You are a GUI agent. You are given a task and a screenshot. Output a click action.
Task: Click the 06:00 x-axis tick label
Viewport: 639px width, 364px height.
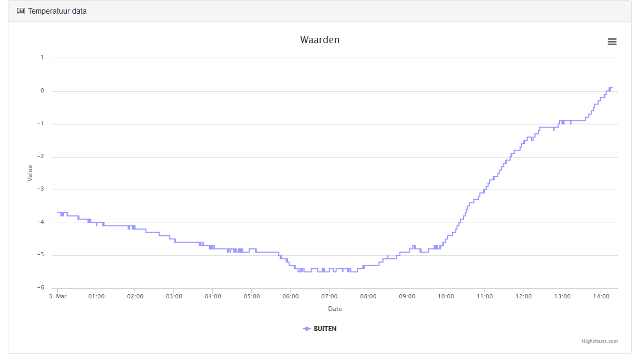291,296
